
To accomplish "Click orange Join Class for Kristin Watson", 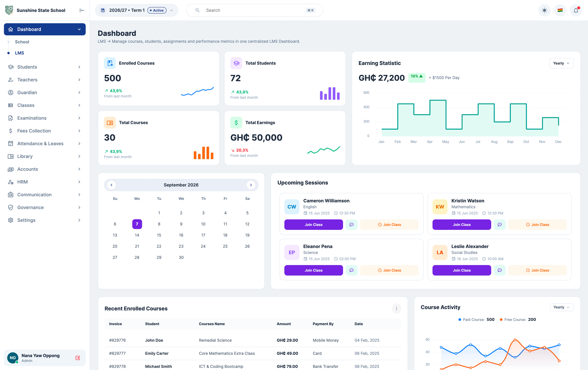I will pyautogui.click(x=537, y=224).
